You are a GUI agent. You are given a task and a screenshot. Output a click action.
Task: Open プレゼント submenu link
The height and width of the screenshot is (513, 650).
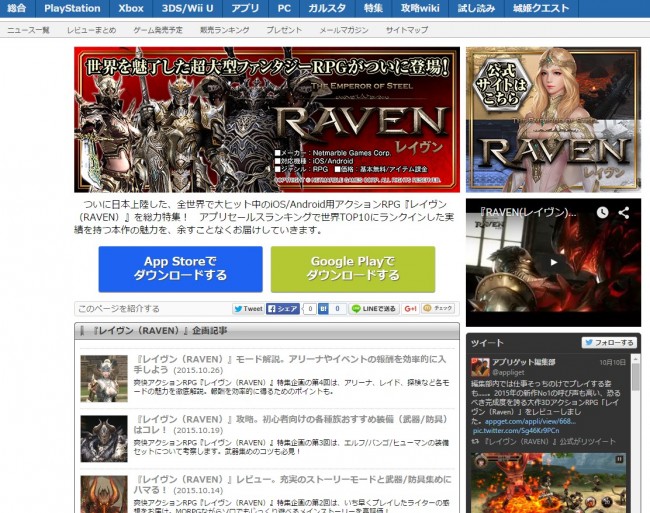pyautogui.click(x=284, y=30)
